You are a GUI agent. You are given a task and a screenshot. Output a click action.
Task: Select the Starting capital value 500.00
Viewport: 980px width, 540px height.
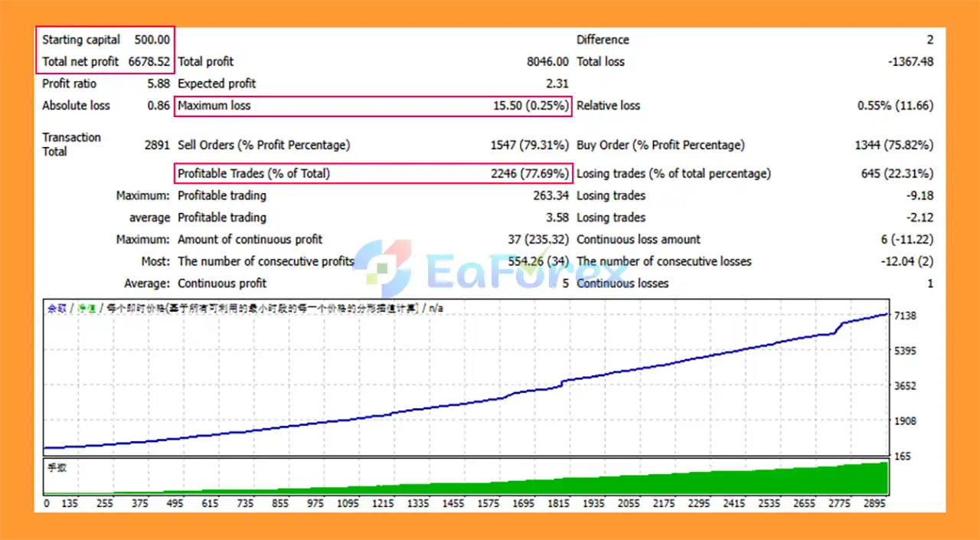point(152,40)
